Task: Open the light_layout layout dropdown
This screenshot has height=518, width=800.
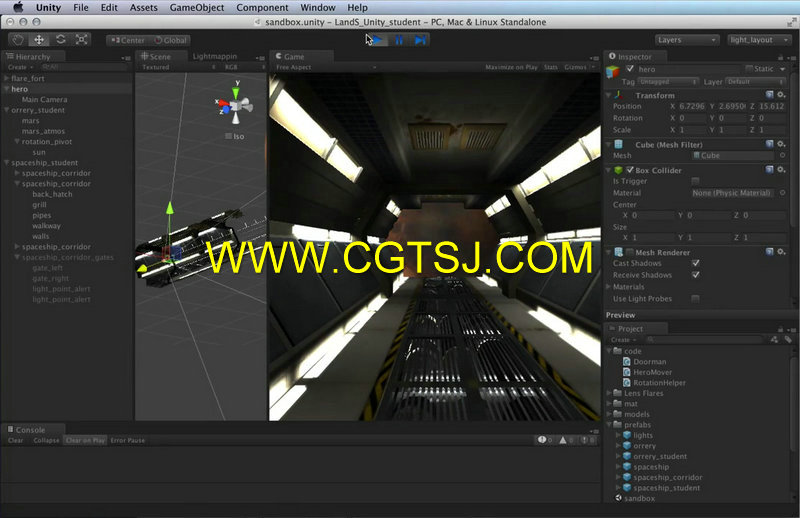Action: [759, 40]
